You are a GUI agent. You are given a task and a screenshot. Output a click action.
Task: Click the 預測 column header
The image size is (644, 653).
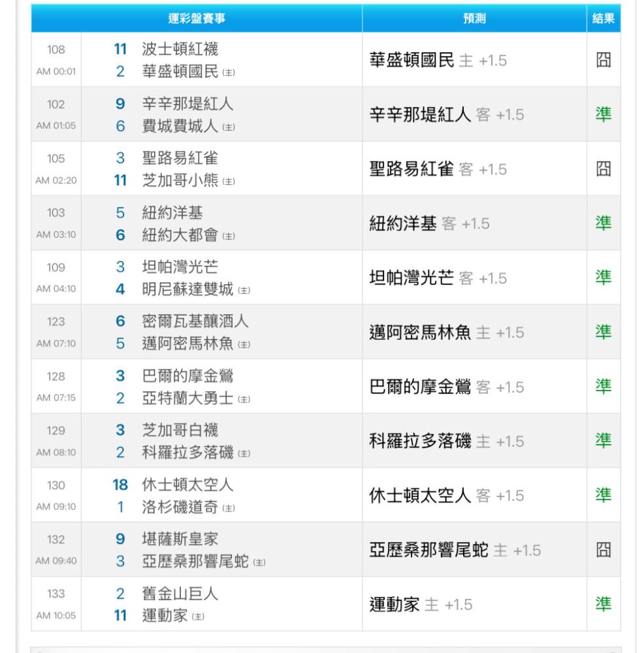pos(474,18)
